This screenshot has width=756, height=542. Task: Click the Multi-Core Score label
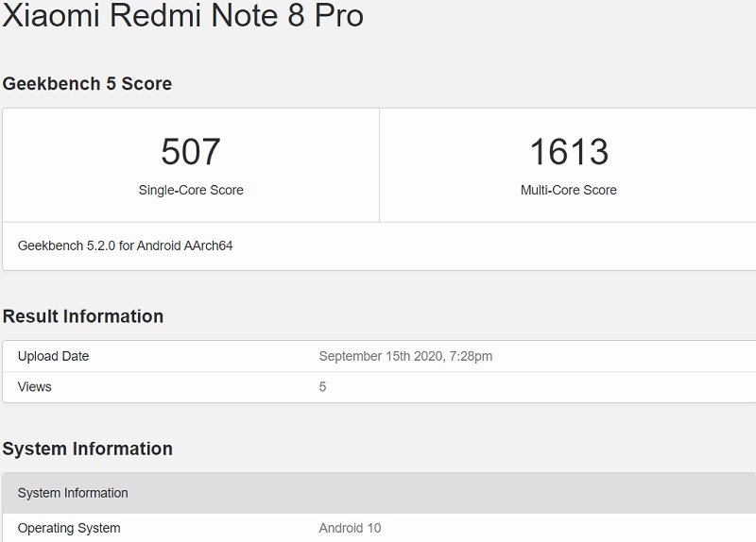pos(569,190)
